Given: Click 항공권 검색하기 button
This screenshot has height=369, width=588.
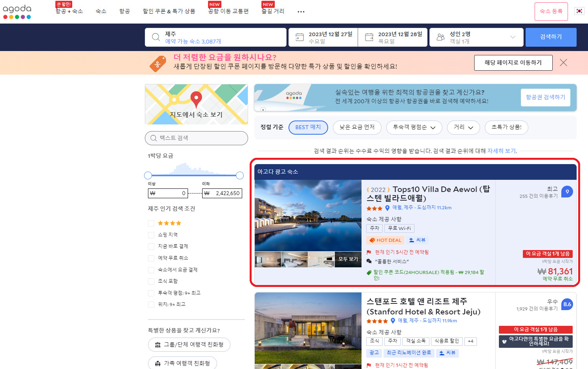Looking at the screenshot, I should [x=546, y=97].
